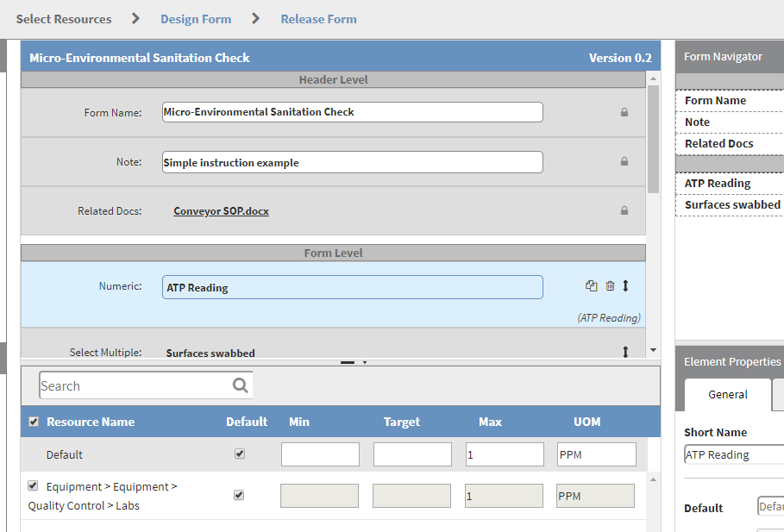The image size is (784, 532).
Task: Click the Default row Min field
Action: tap(320, 454)
